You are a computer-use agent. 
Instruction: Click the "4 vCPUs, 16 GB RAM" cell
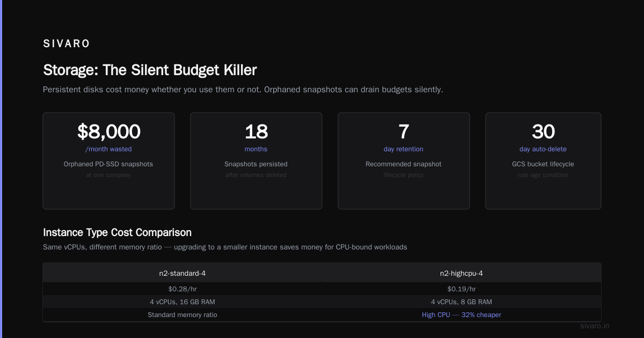point(182,302)
